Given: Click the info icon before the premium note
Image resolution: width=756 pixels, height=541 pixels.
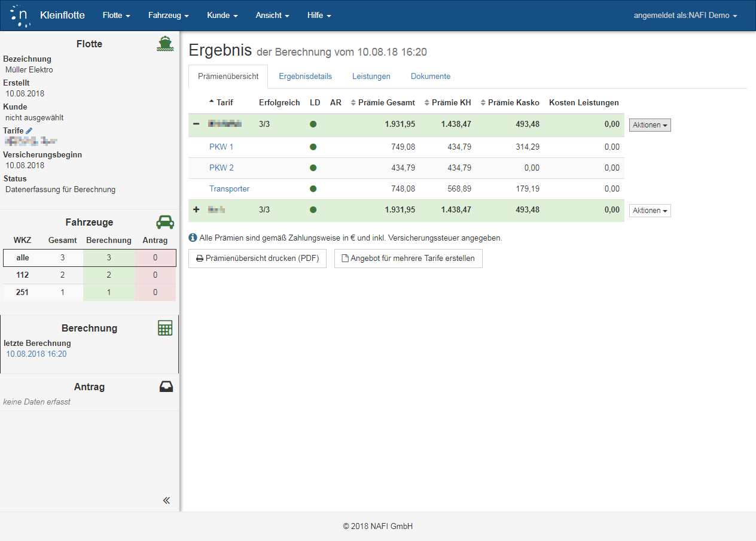Looking at the screenshot, I should tap(193, 238).
